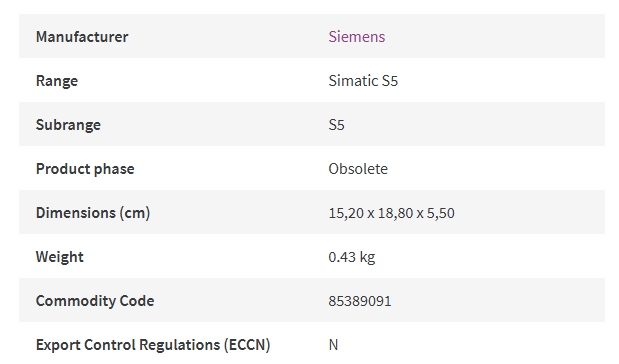Click the empty area of the Manufacturer row
Image resolution: width=619 pixels, height=364 pixels.
click(493, 36)
